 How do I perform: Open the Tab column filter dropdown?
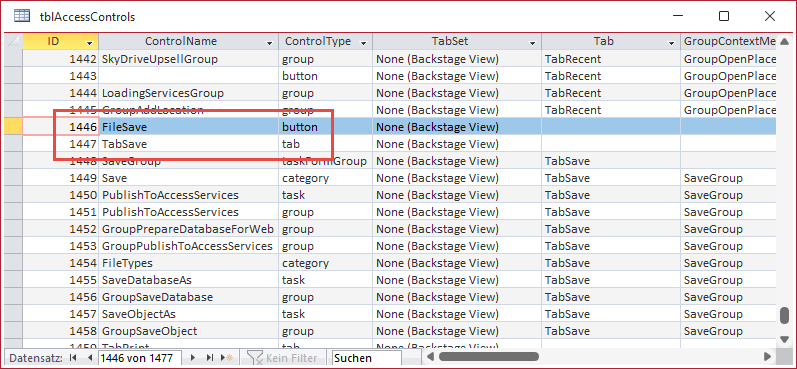(671, 43)
